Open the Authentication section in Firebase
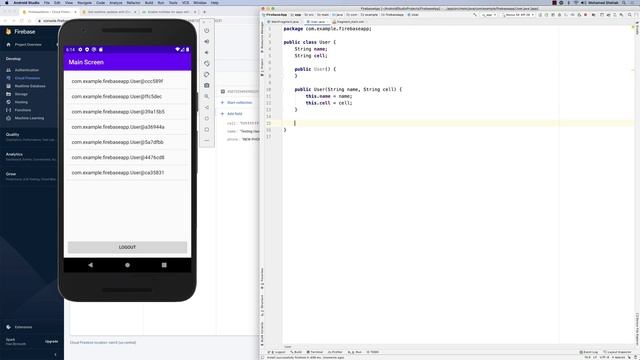The width and height of the screenshot is (640, 360). pyautogui.click(x=27, y=70)
